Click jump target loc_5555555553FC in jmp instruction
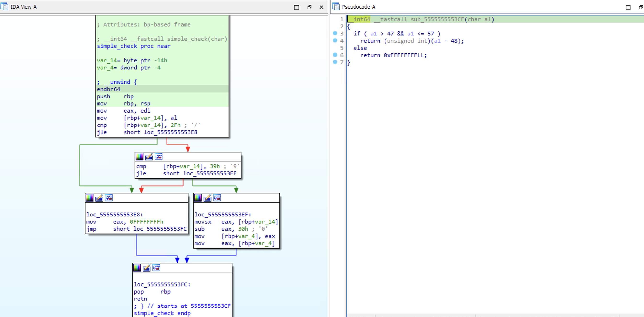 tap(160, 229)
